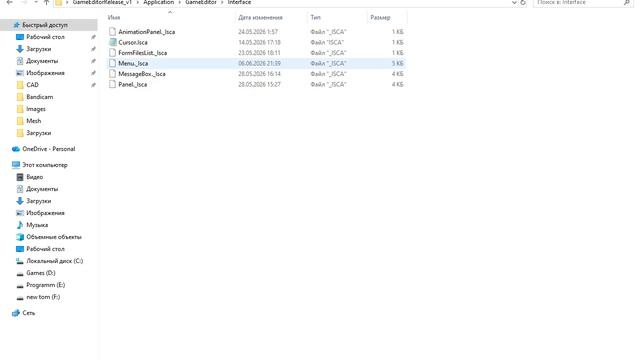640x360 pixels.
Task: Open Рабочий стол under Этот компьютер
Action: point(45,249)
